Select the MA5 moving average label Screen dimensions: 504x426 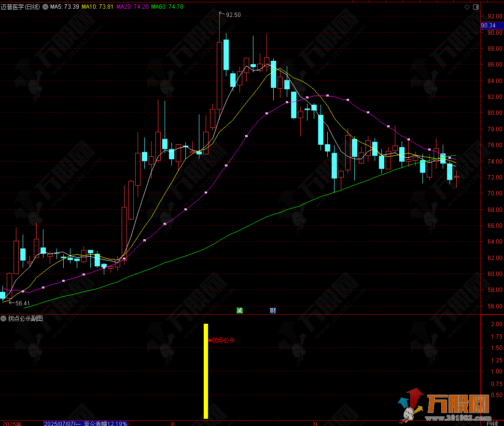tap(64, 7)
